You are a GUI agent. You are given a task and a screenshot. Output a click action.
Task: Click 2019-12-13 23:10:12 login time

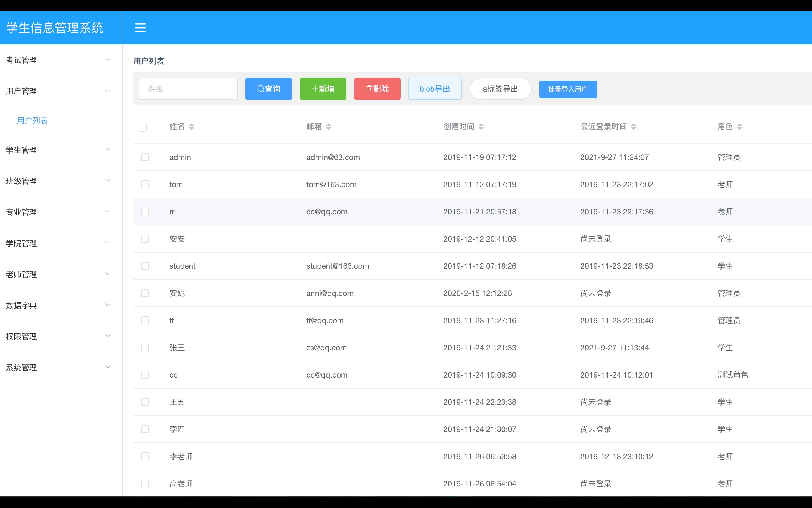(617, 457)
